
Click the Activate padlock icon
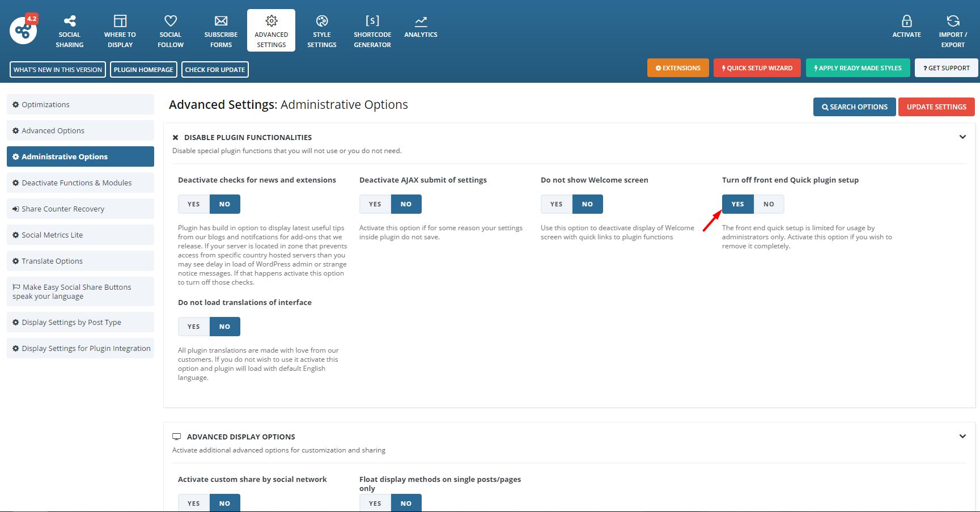[x=907, y=22]
